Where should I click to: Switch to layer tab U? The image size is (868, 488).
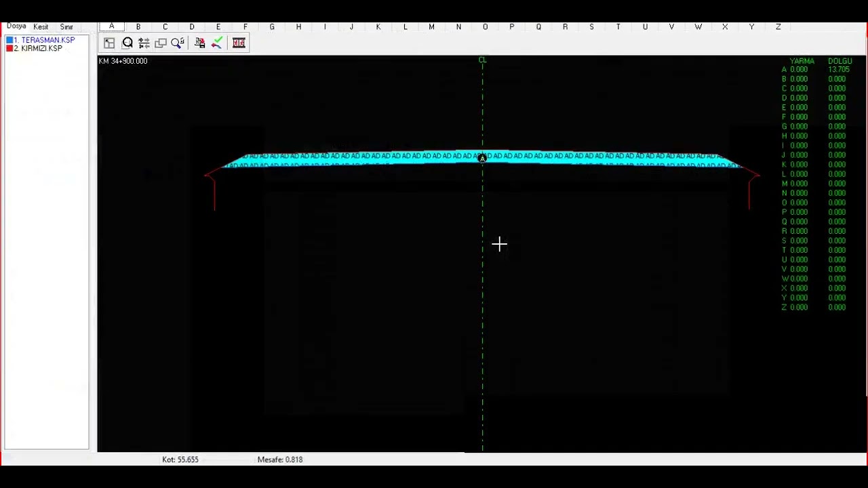(645, 27)
